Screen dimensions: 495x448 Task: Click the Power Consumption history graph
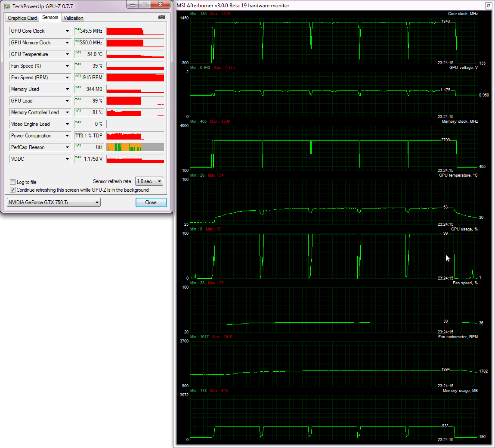point(135,136)
